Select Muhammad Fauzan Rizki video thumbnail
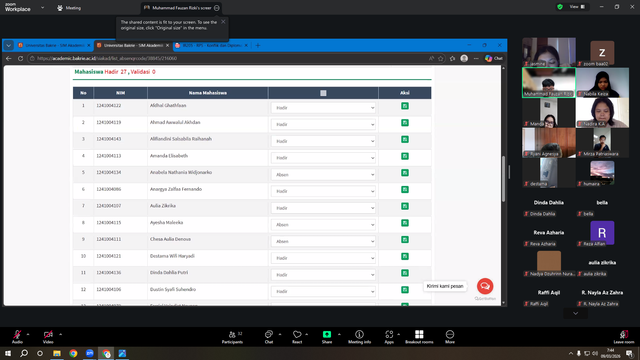 coord(549,83)
